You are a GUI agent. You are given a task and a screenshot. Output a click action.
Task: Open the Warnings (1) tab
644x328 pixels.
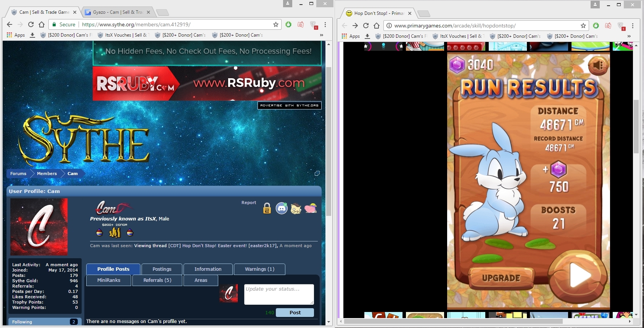259,269
